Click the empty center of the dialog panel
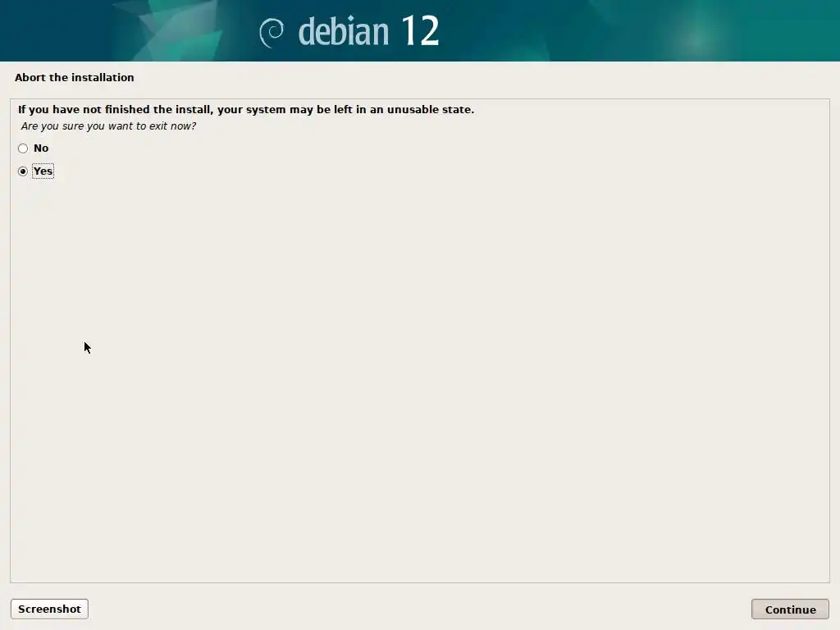This screenshot has width=840, height=630. [419, 375]
